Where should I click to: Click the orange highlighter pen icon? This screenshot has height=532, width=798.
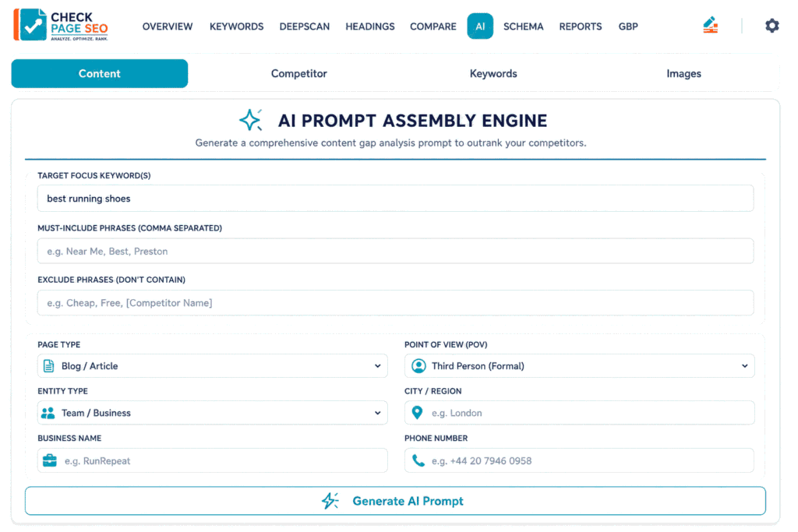coord(711,24)
